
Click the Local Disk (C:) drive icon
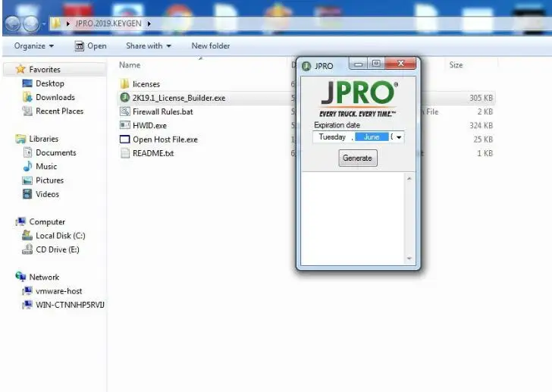tap(27, 235)
